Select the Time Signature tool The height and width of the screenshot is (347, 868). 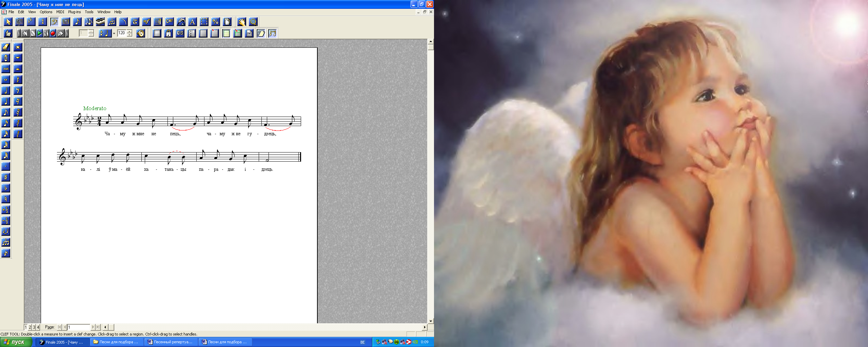pos(43,22)
